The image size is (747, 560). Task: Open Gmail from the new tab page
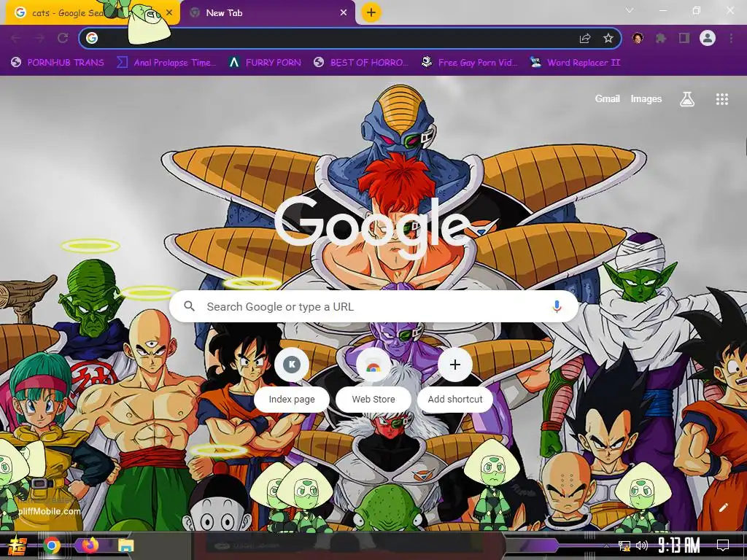tap(607, 98)
